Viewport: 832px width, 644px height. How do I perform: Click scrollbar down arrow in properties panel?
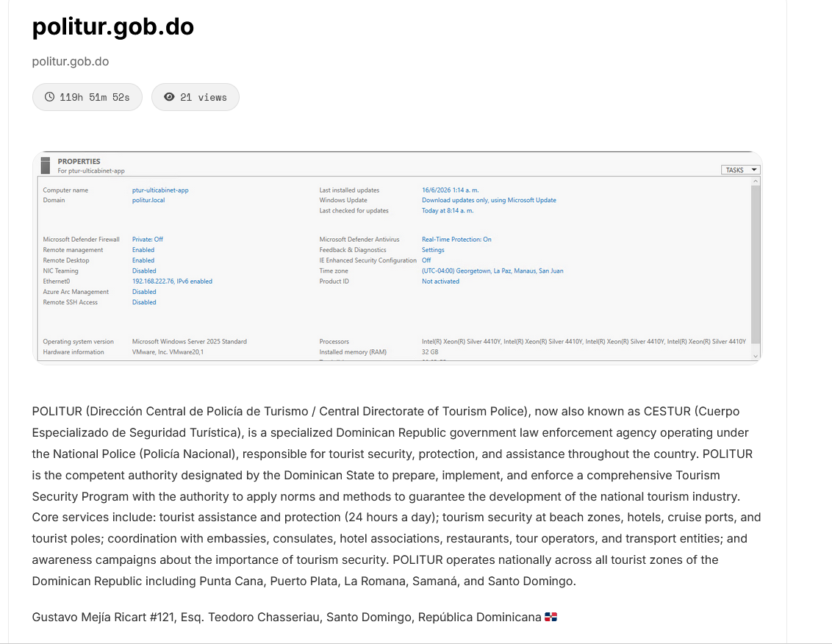click(756, 357)
